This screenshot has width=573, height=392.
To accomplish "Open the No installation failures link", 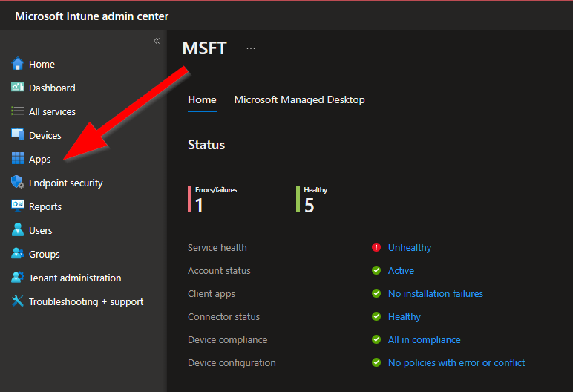I will tap(435, 294).
